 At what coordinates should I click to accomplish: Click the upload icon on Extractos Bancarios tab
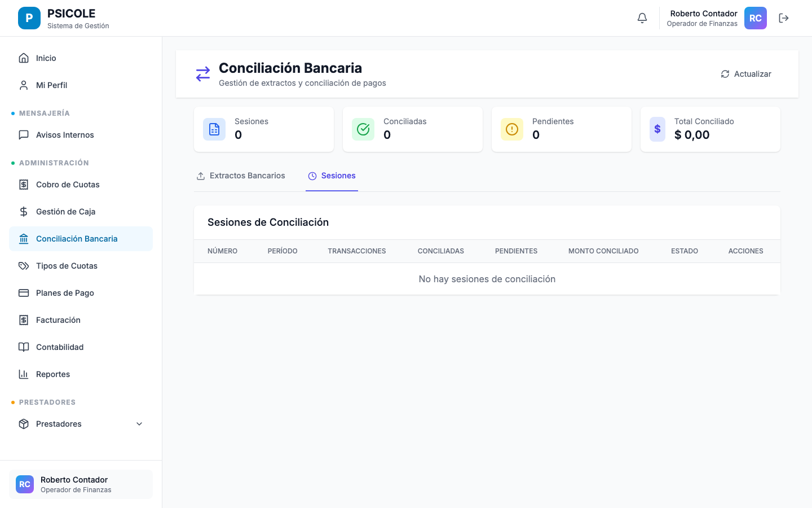point(201,176)
